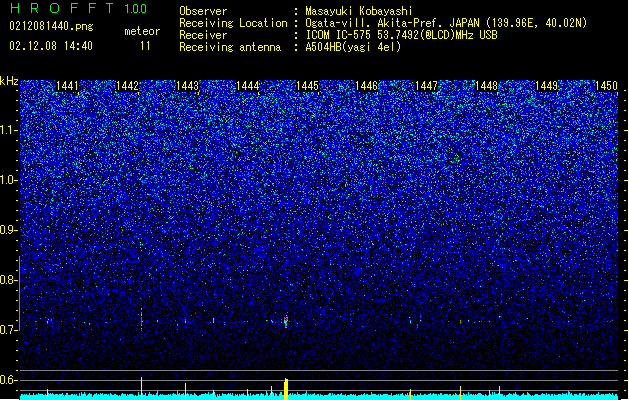Select observer name Masayuki Kobayashi
629x400 pixels.
click(359, 11)
